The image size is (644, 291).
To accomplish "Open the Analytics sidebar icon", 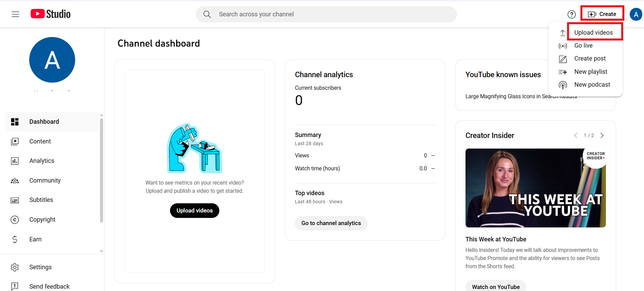I will click(15, 161).
